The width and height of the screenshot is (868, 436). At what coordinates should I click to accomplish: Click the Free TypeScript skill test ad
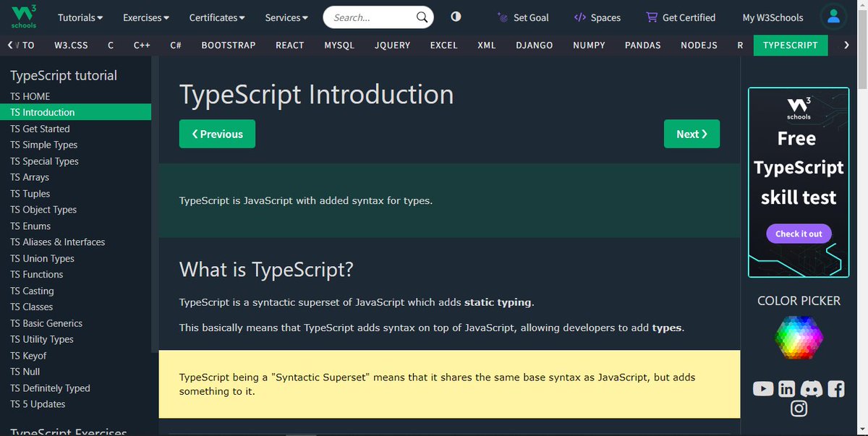point(799,182)
